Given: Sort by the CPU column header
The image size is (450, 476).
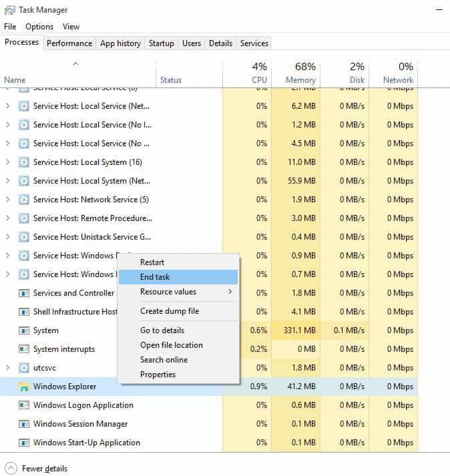Looking at the screenshot, I should click(x=247, y=73).
